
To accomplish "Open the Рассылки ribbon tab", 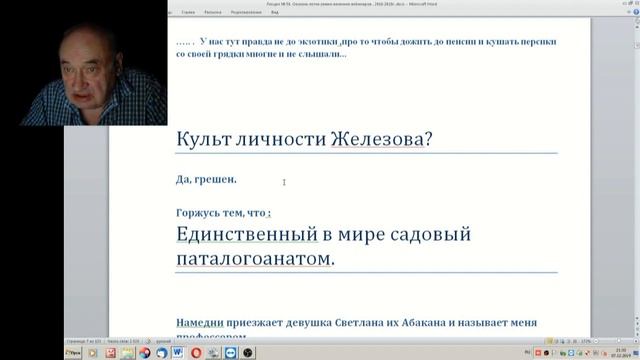I will [213, 12].
